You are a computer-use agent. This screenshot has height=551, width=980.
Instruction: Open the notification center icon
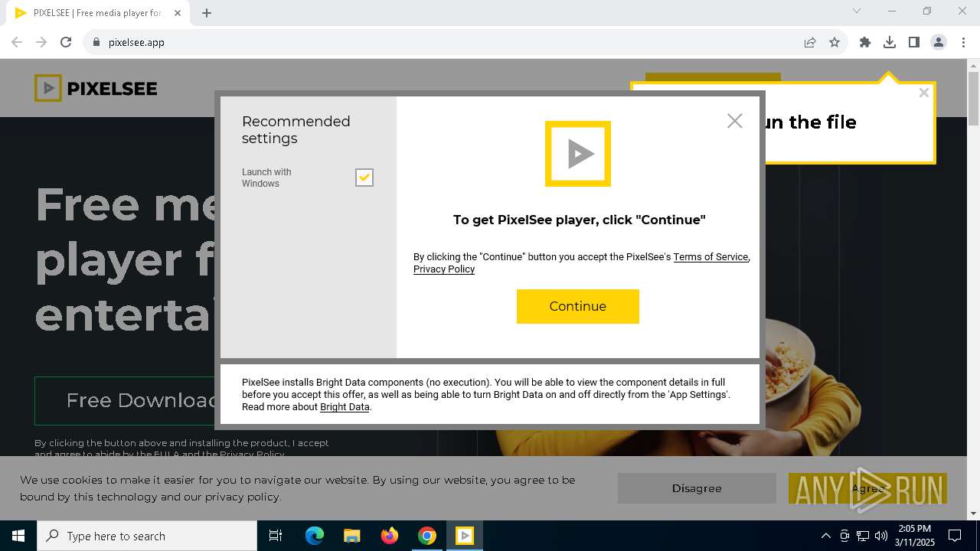955,536
